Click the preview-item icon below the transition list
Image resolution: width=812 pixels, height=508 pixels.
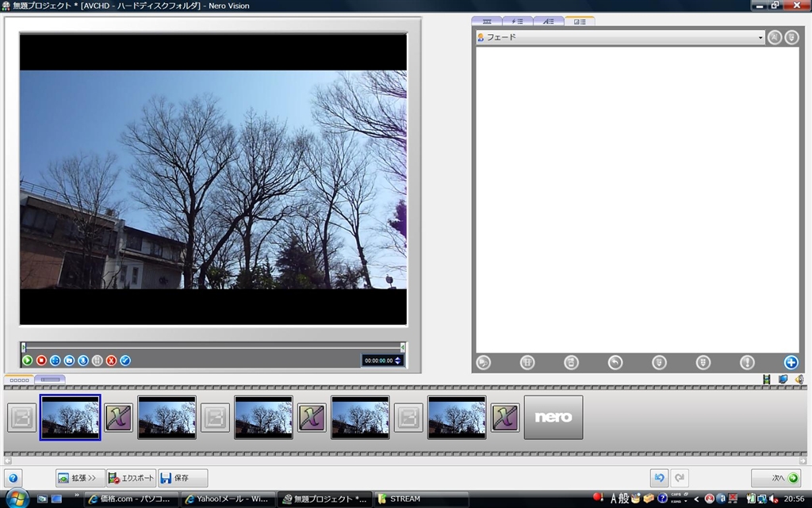click(x=483, y=363)
